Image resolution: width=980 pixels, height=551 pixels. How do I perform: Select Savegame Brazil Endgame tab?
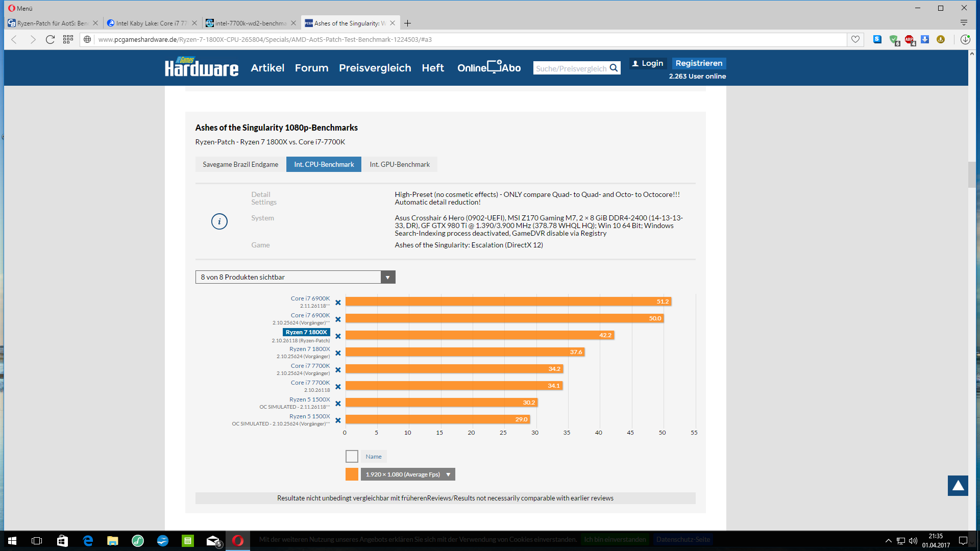240,164
